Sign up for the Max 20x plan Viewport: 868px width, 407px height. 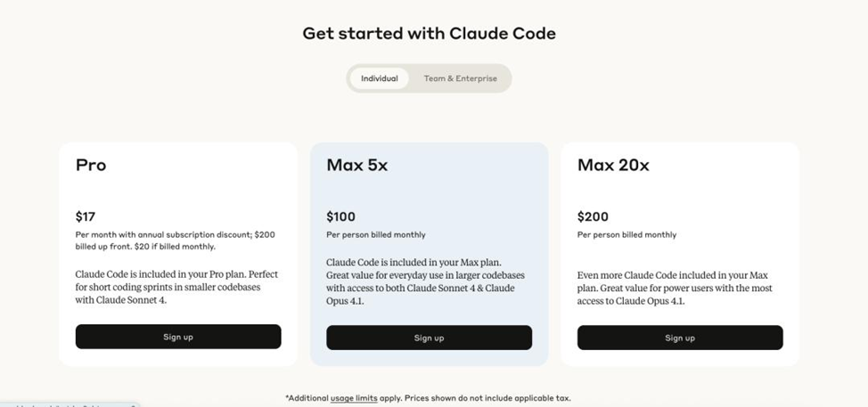click(680, 338)
